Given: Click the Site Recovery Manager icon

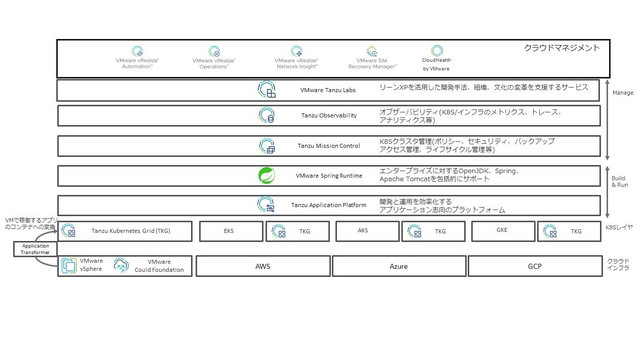Looking at the screenshot, I should point(372,51).
